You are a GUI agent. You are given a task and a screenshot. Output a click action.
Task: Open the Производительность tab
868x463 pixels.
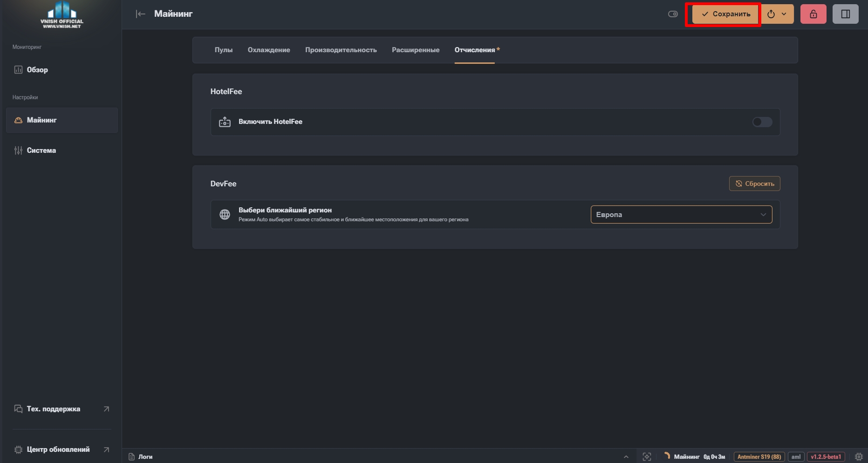pos(341,50)
